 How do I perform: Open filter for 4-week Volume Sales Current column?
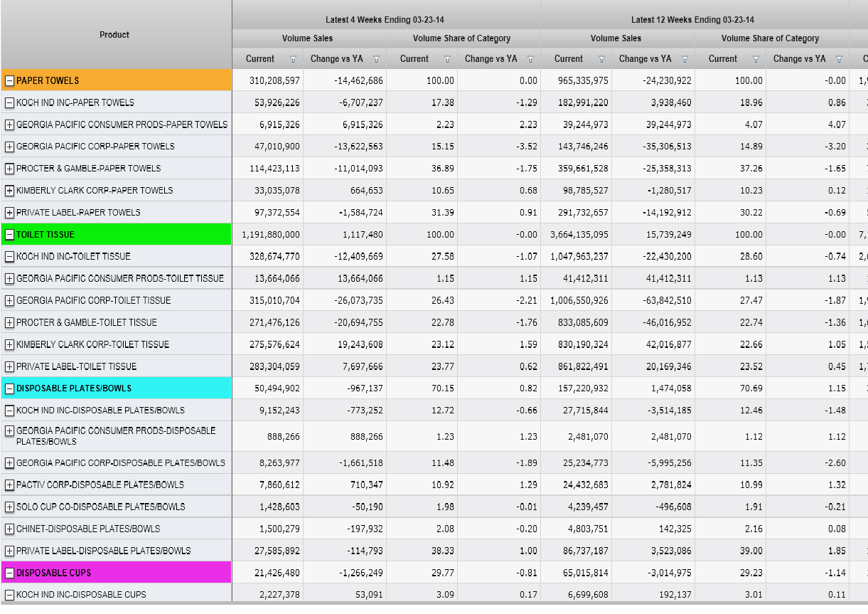(293, 59)
